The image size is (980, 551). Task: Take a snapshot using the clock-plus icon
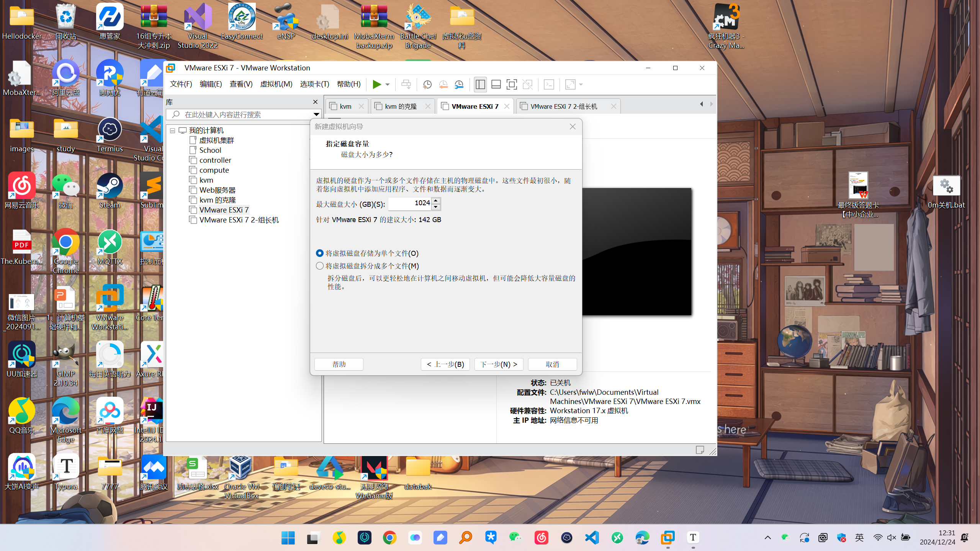coord(427,84)
